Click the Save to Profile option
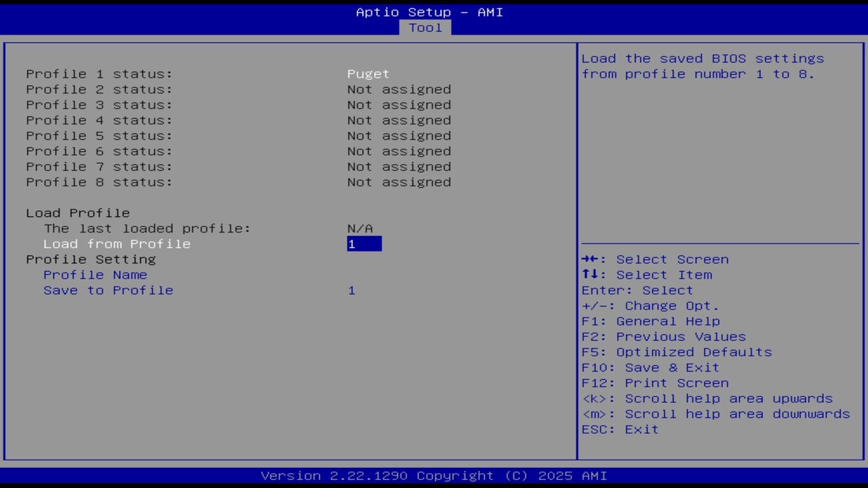This screenshot has height=488, width=868. [108, 290]
